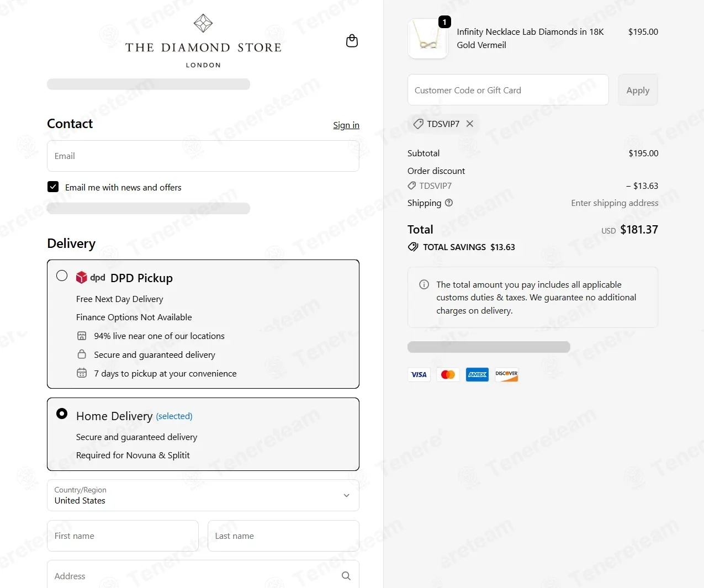Viewport: 704px width, 588px height.
Task: Open the Country/Region dropdown
Action: point(203,495)
